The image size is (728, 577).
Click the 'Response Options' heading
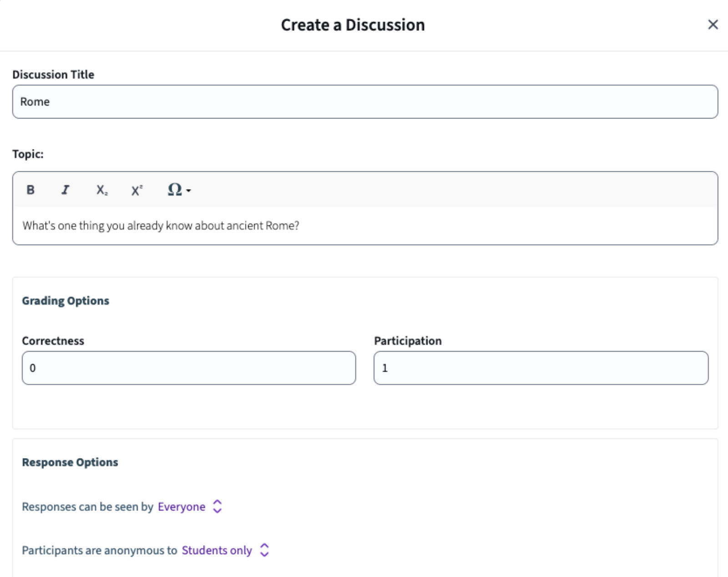coord(70,462)
